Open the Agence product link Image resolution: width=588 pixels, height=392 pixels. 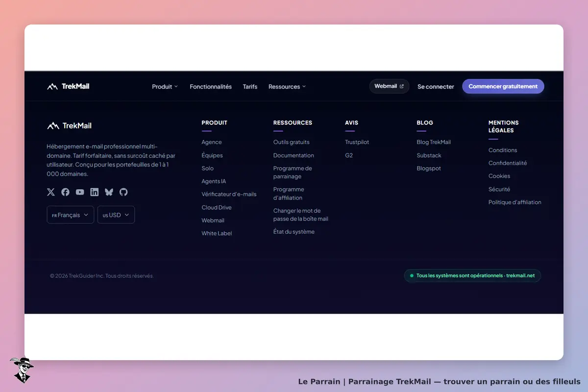[212, 142]
